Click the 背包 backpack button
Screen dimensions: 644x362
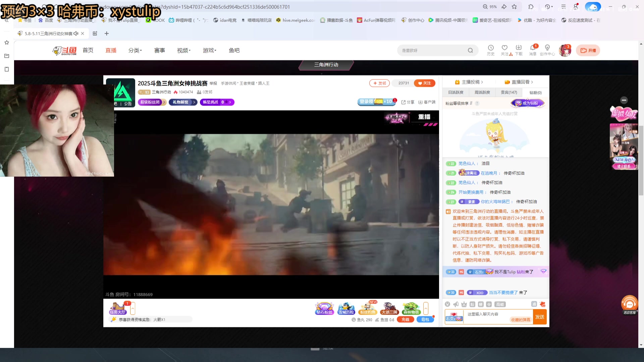click(425, 319)
